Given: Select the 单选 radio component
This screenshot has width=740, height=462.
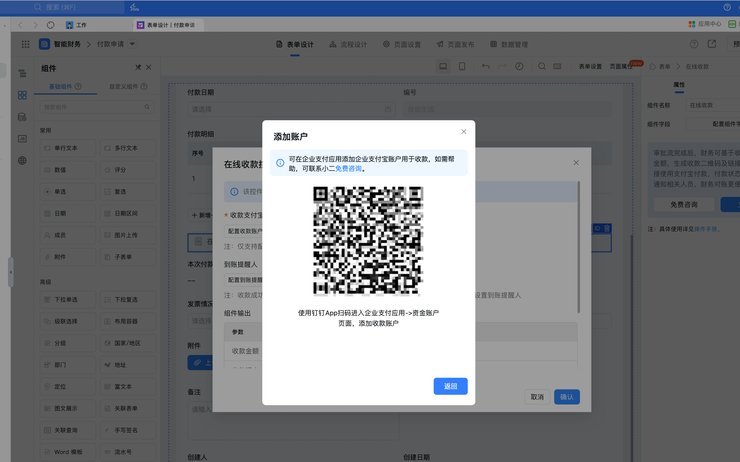Looking at the screenshot, I should coord(67,192).
